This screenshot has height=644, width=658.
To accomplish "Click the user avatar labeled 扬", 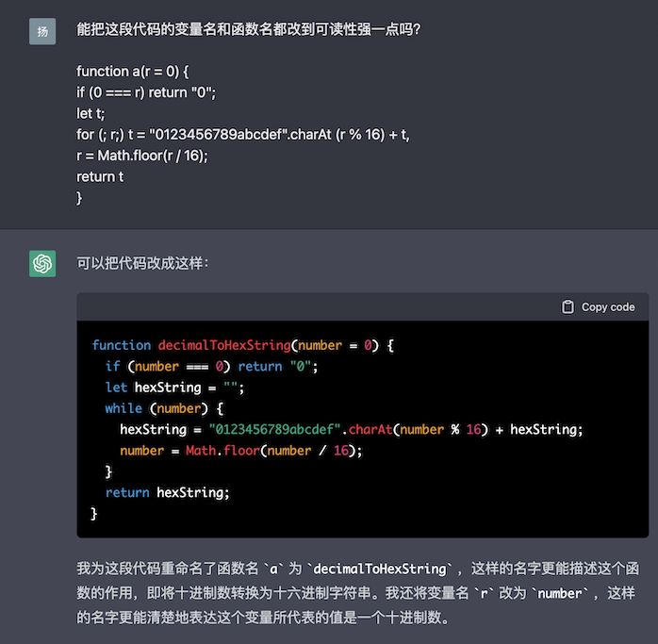I will [42, 31].
